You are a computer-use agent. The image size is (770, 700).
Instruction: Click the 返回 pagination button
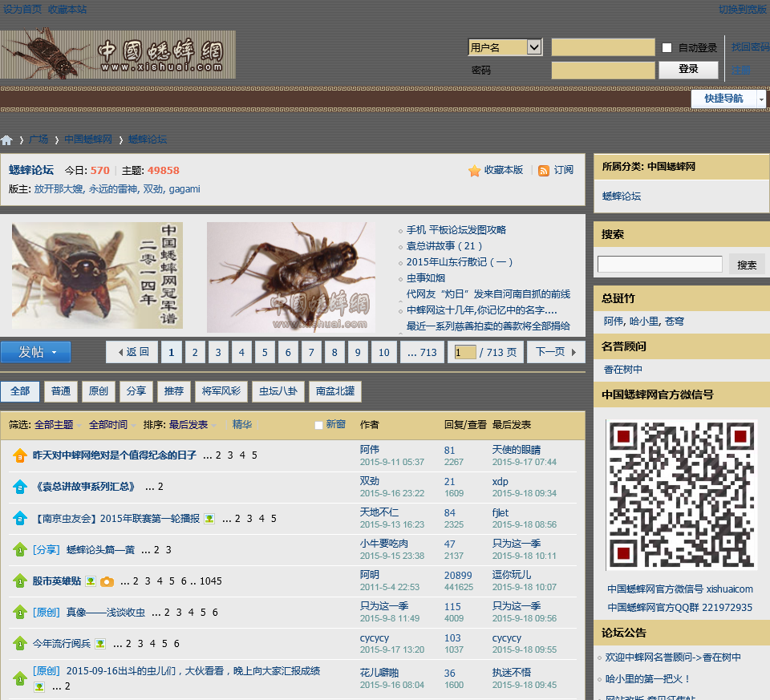click(132, 352)
